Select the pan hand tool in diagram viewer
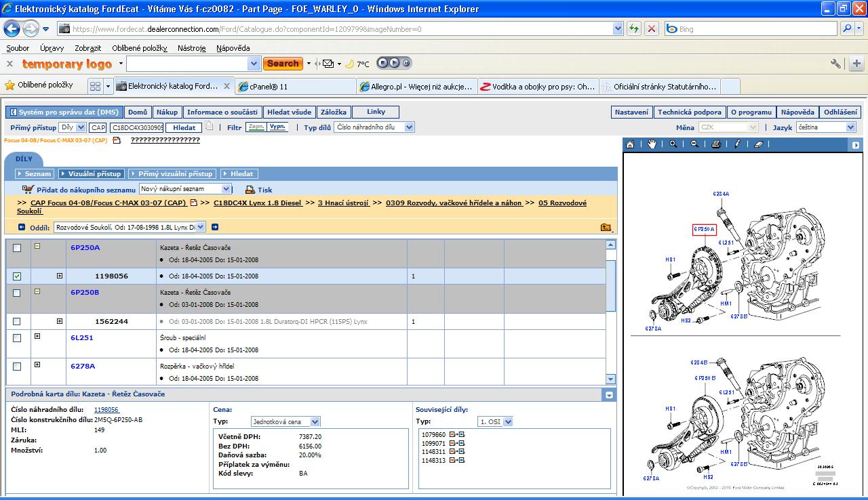This screenshot has width=868, height=500. pyautogui.click(x=652, y=144)
